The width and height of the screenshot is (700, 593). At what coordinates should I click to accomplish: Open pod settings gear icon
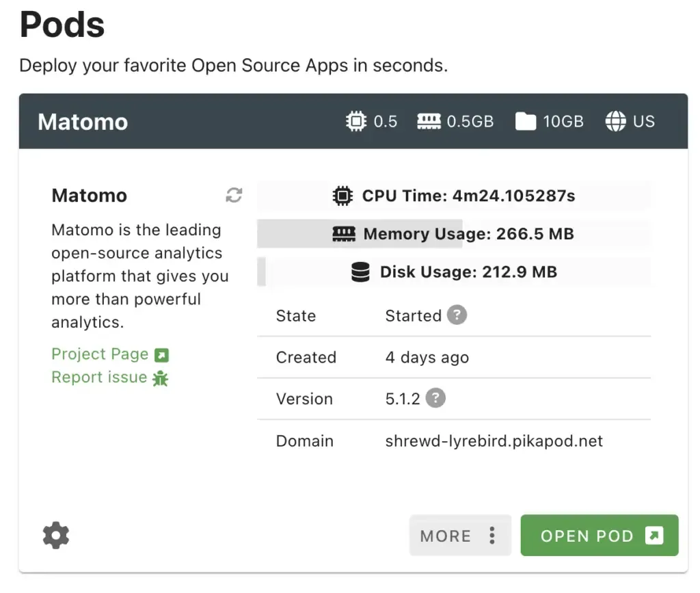coord(56,536)
